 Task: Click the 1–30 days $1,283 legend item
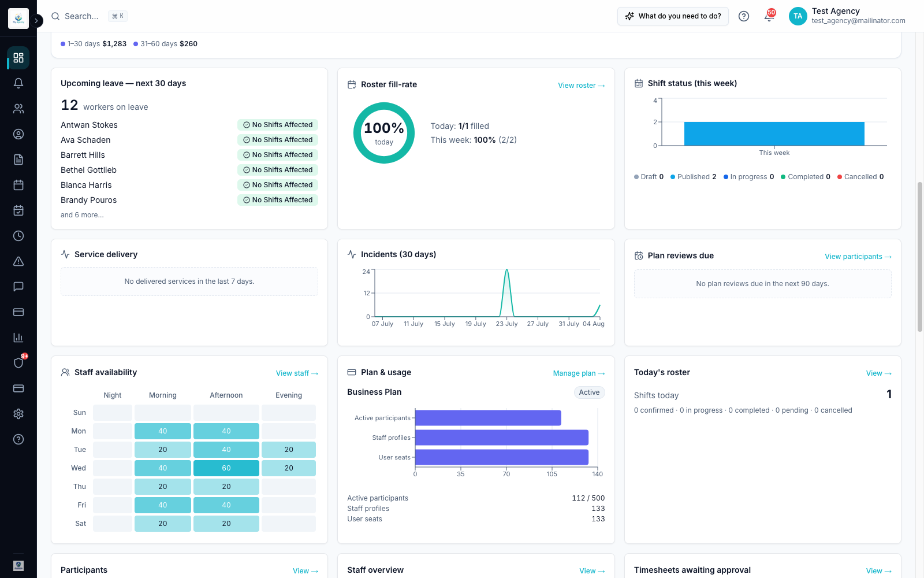coord(94,44)
